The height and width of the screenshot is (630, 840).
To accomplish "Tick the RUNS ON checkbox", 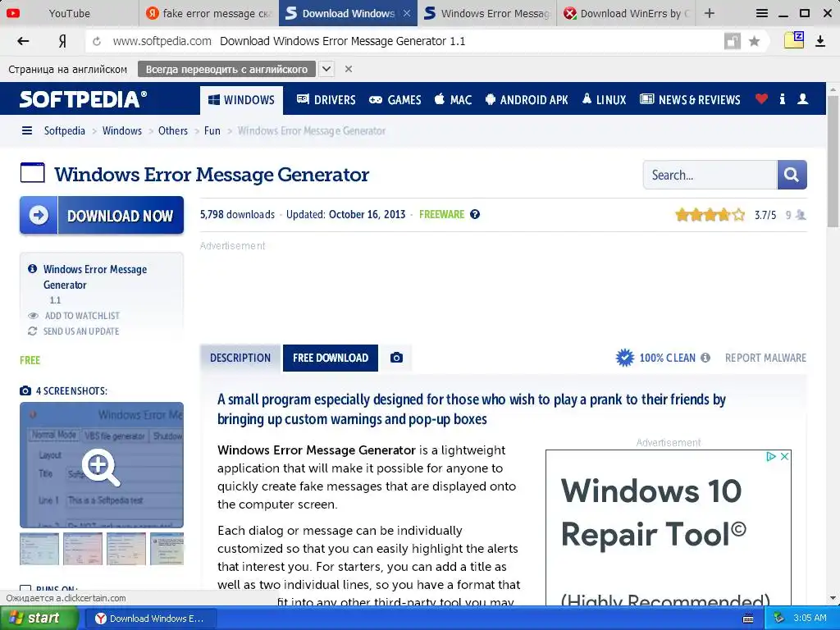I will (x=25, y=589).
